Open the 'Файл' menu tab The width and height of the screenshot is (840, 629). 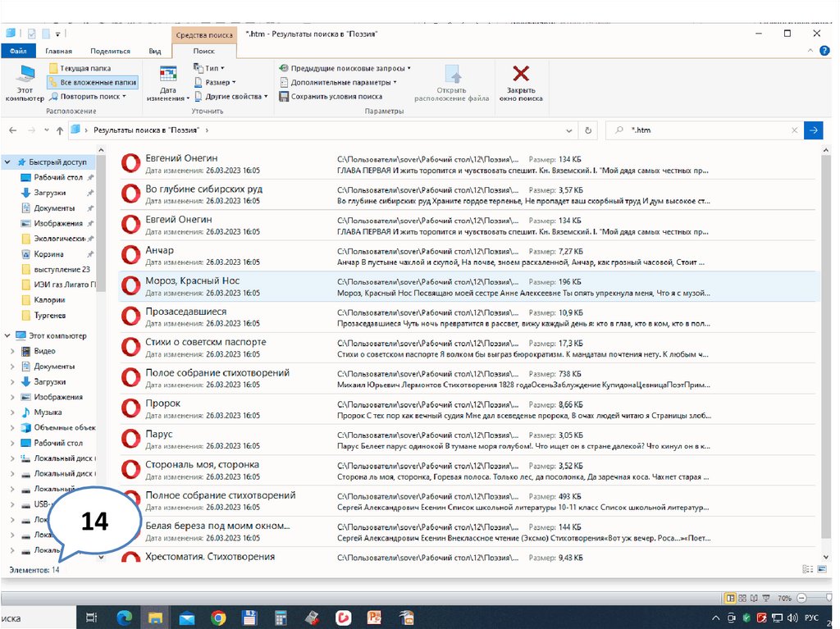tap(18, 51)
